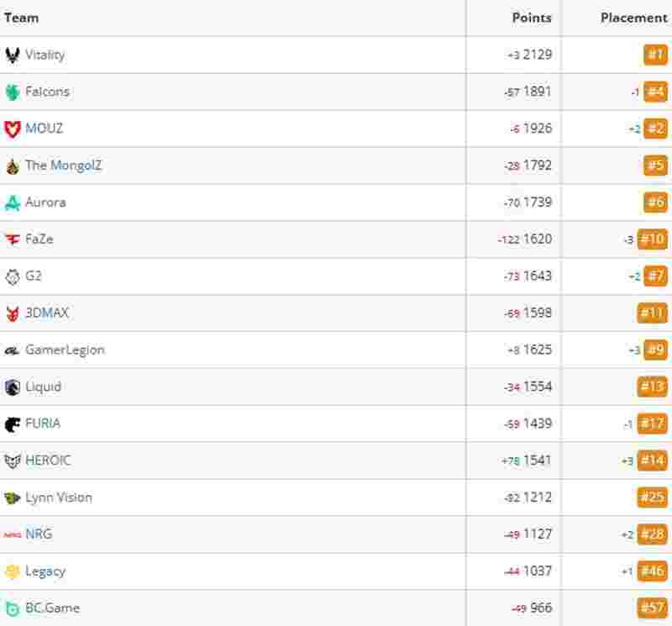The image size is (672, 626).
Task: Open the Legacy team link
Action: coord(45,571)
